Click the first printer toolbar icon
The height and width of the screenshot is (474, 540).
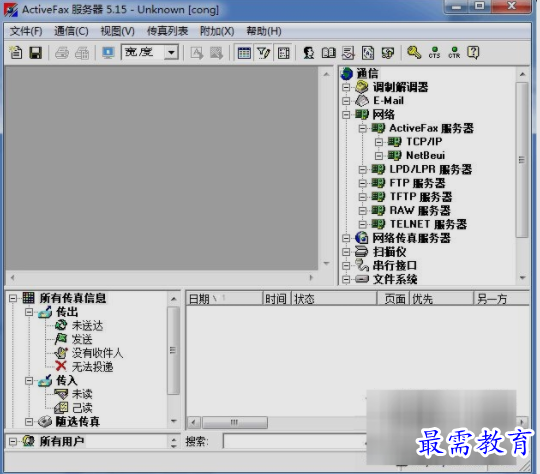click(x=62, y=53)
